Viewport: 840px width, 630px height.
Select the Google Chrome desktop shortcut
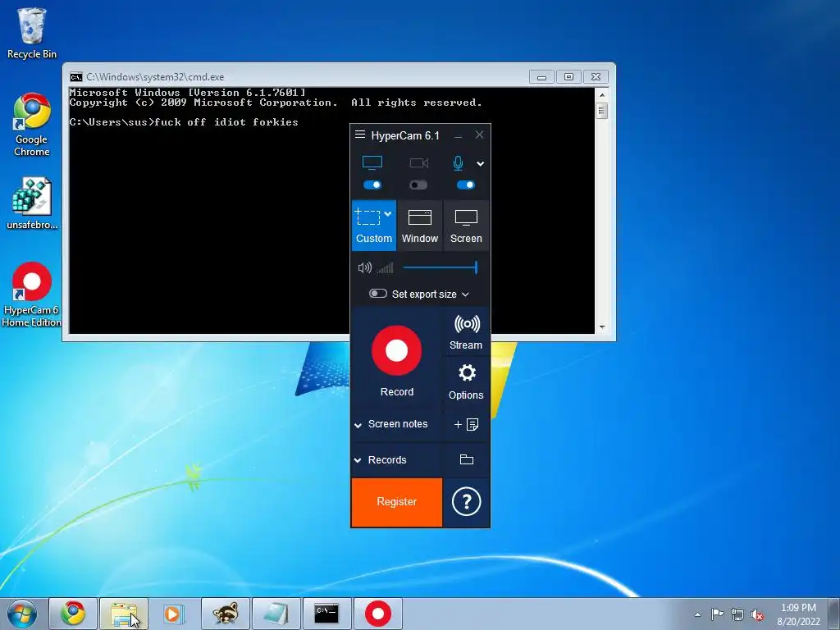click(x=32, y=125)
